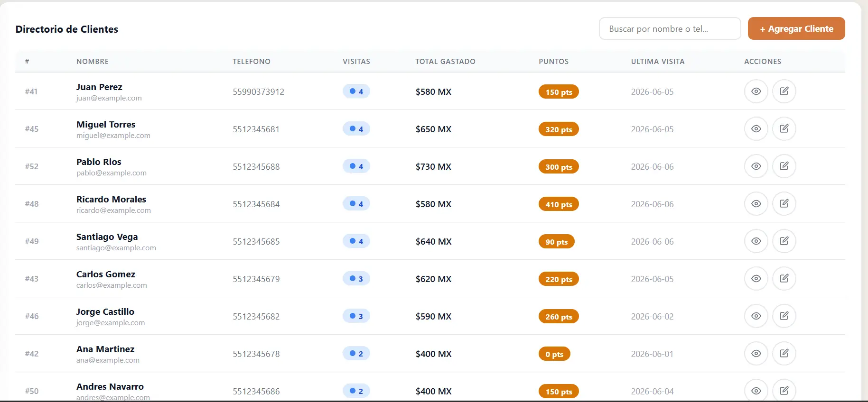This screenshot has height=402, width=868.
Task: Click the ULTIMA VISITA column header
Action: (x=658, y=61)
